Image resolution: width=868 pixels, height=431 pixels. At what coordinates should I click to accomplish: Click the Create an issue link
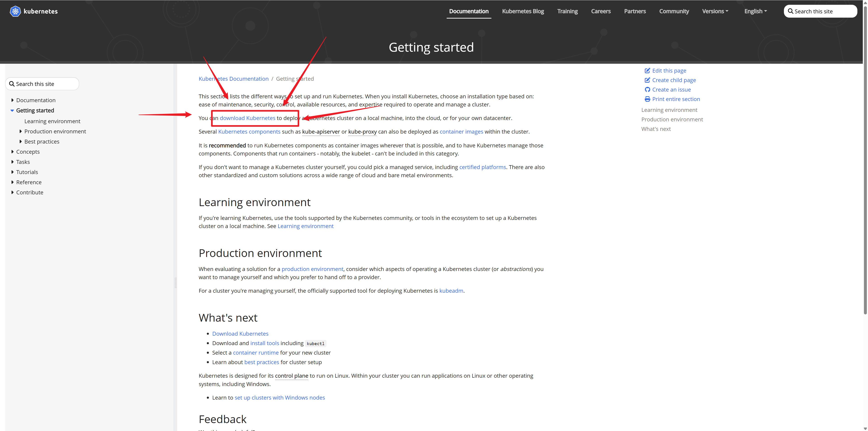[x=671, y=89]
